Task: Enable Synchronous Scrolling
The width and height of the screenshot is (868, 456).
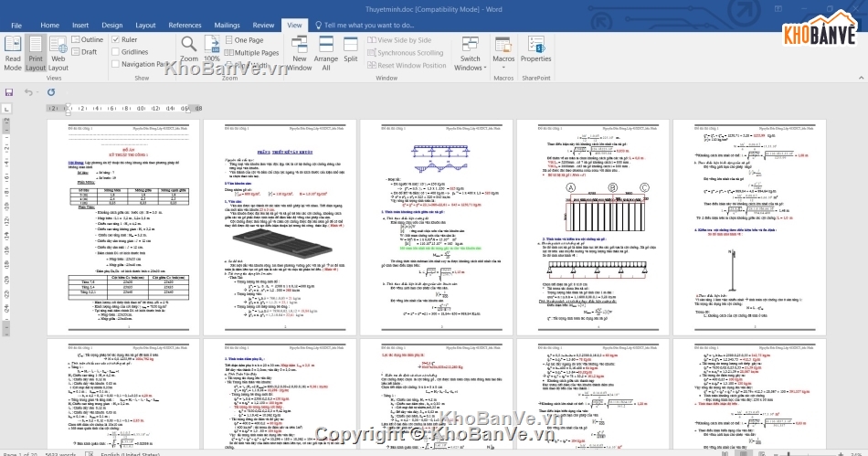Action: point(405,53)
